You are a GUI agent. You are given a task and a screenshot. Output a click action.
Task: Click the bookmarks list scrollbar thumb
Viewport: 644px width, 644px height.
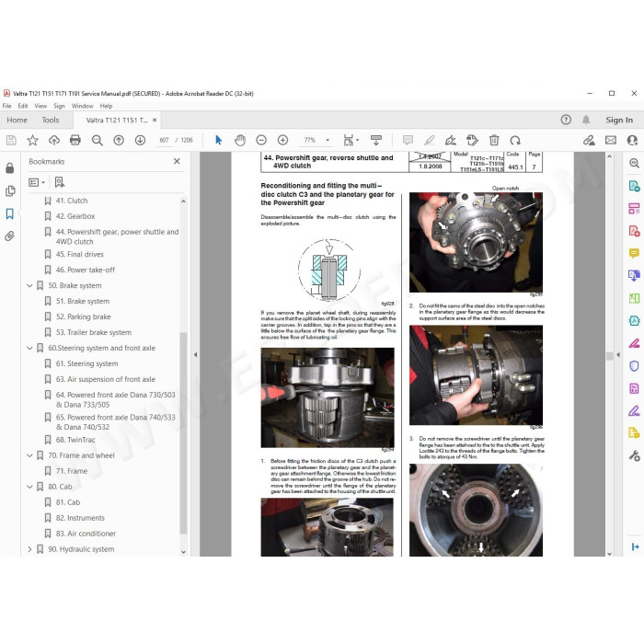tap(183, 432)
